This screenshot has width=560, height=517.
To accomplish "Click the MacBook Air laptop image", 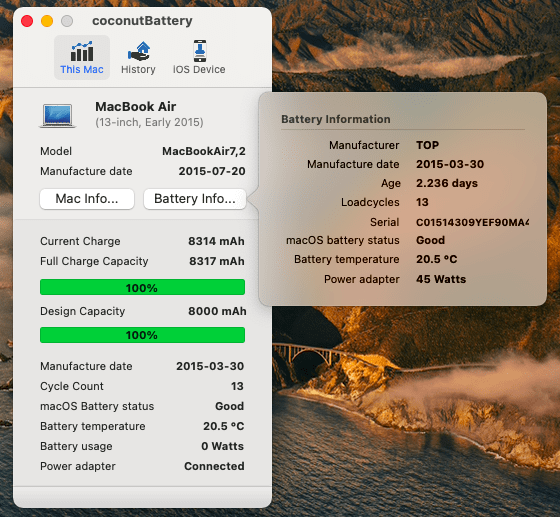I will pyautogui.click(x=58, y=115).
